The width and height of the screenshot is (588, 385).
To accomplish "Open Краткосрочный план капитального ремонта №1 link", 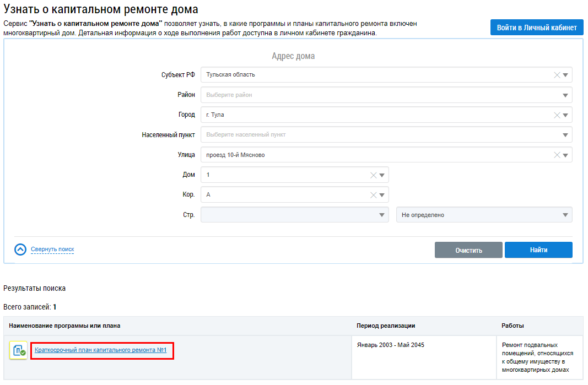I will (x=100, y=350).
